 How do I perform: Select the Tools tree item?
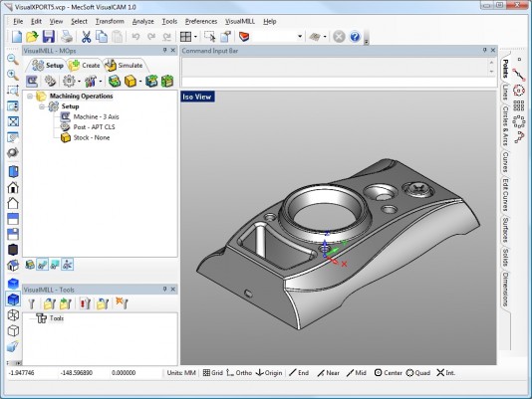point(50,318)
